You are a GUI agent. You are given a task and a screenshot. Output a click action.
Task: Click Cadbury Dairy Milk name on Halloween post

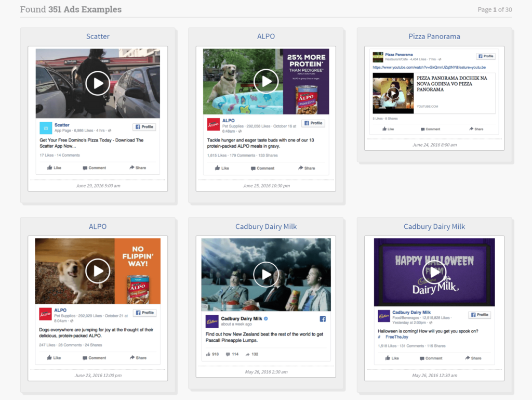tap(411, 313)
